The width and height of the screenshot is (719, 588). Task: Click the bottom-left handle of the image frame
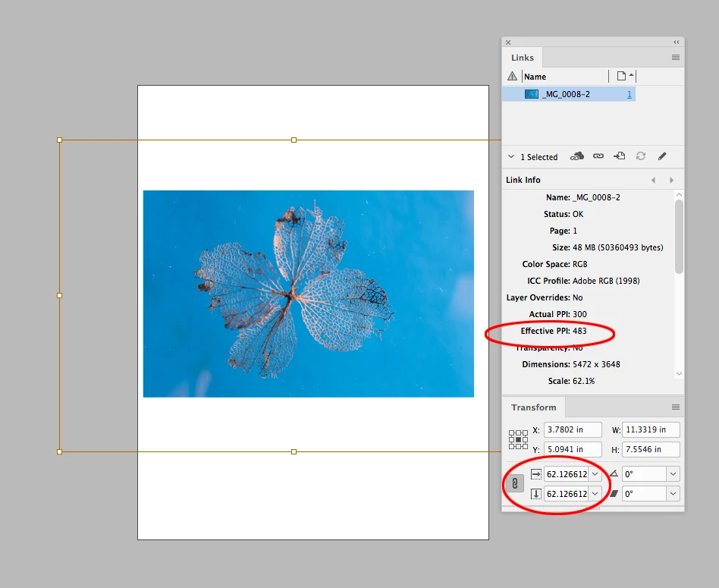click(x=60, y=451)
